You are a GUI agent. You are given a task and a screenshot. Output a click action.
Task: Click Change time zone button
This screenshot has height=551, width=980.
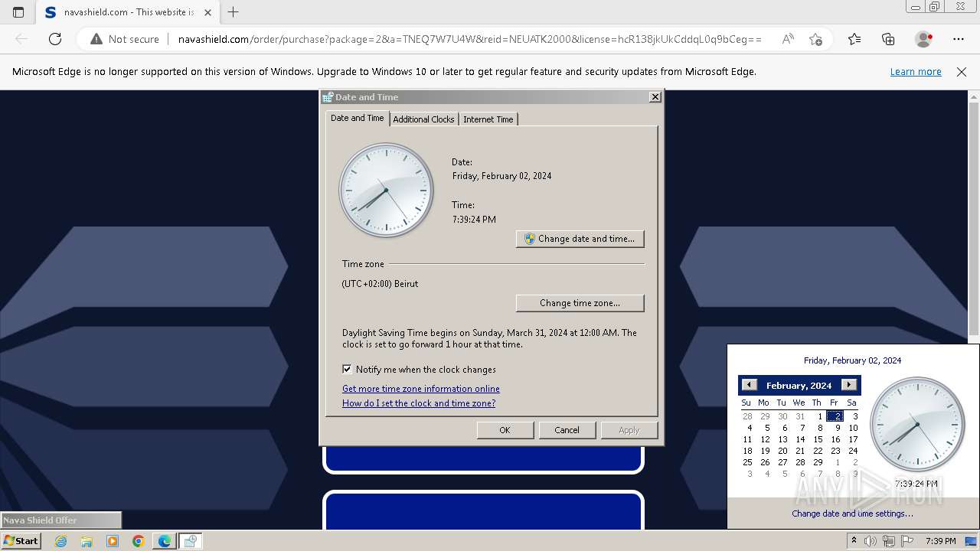580,303
